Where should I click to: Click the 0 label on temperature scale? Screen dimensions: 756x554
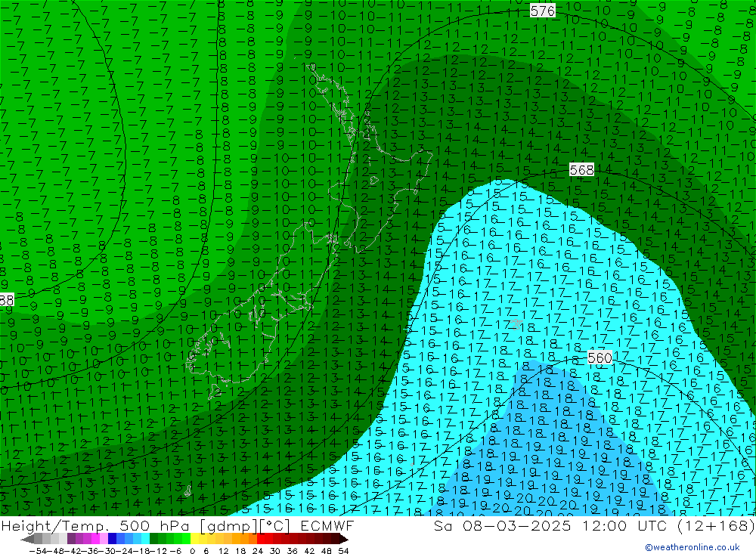192,551
